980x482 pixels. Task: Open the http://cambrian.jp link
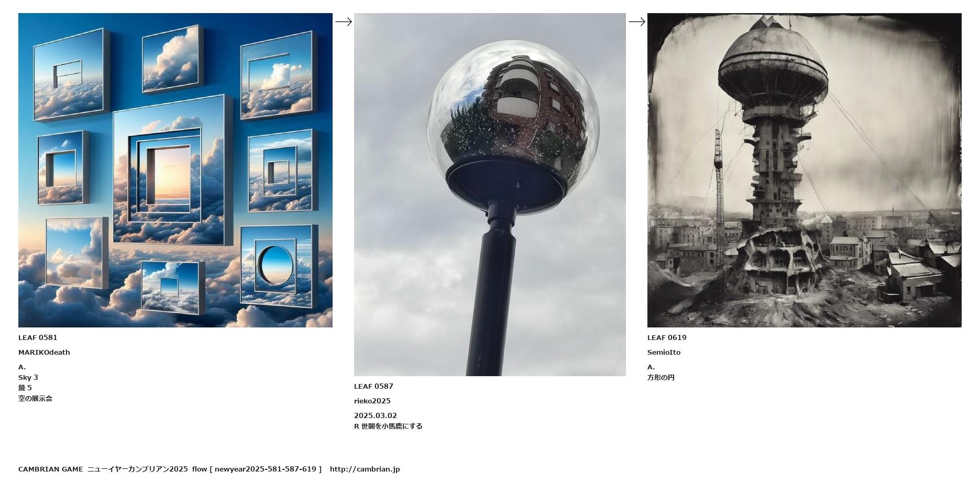[x=365, y=469]
